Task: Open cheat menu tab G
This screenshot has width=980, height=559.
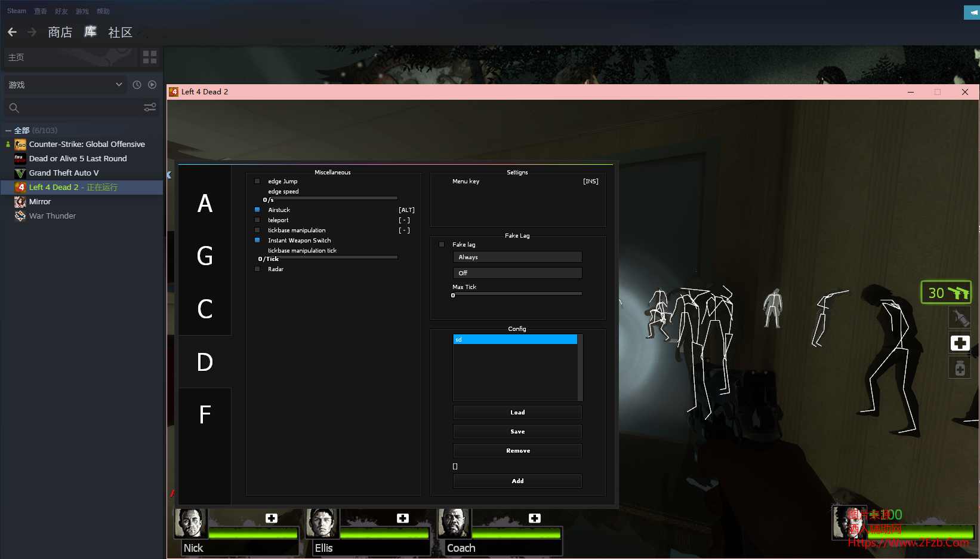Action: (x=205, y=256)
